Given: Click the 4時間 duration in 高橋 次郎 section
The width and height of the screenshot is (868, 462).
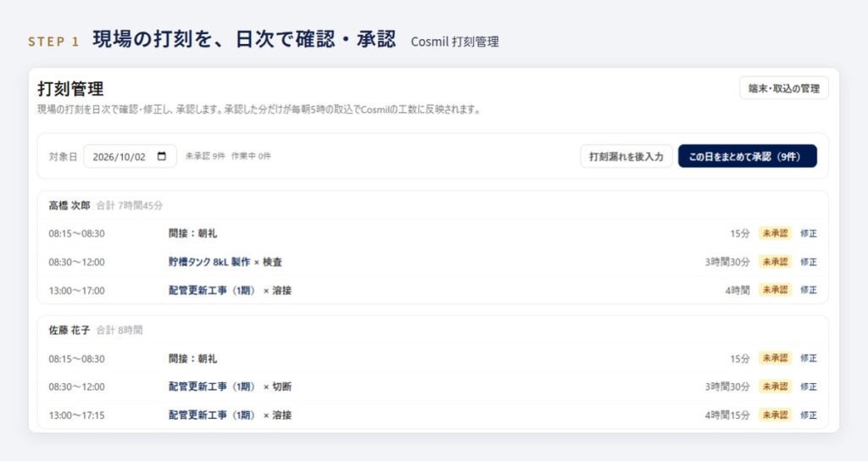Looking at the screenshot, I should tap(737, 290).
